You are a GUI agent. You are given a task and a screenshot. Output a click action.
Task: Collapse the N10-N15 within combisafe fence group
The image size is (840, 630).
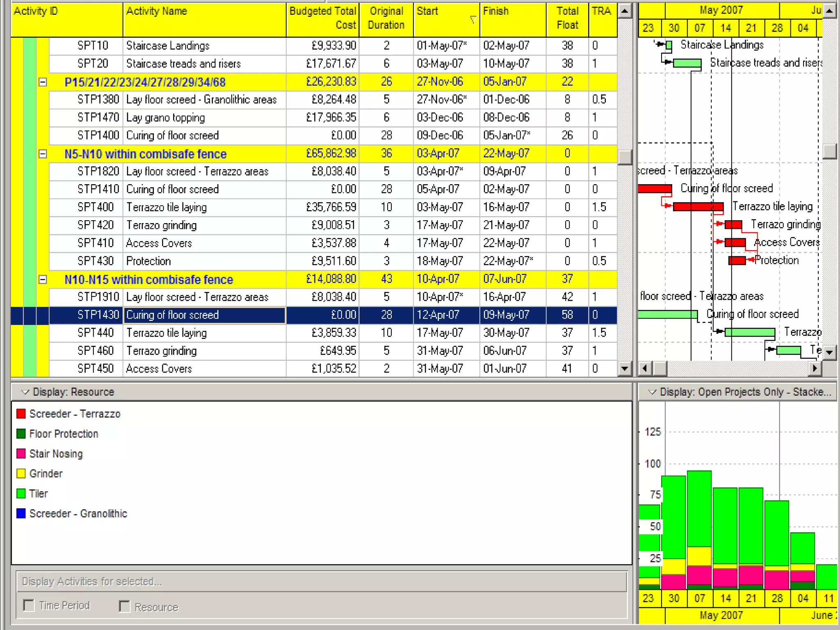43,280
